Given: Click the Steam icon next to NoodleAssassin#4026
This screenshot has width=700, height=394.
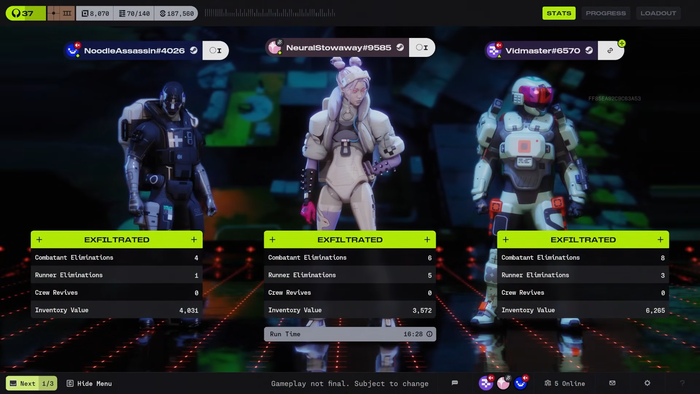Looking at the screenshot, I should (193, 50).
